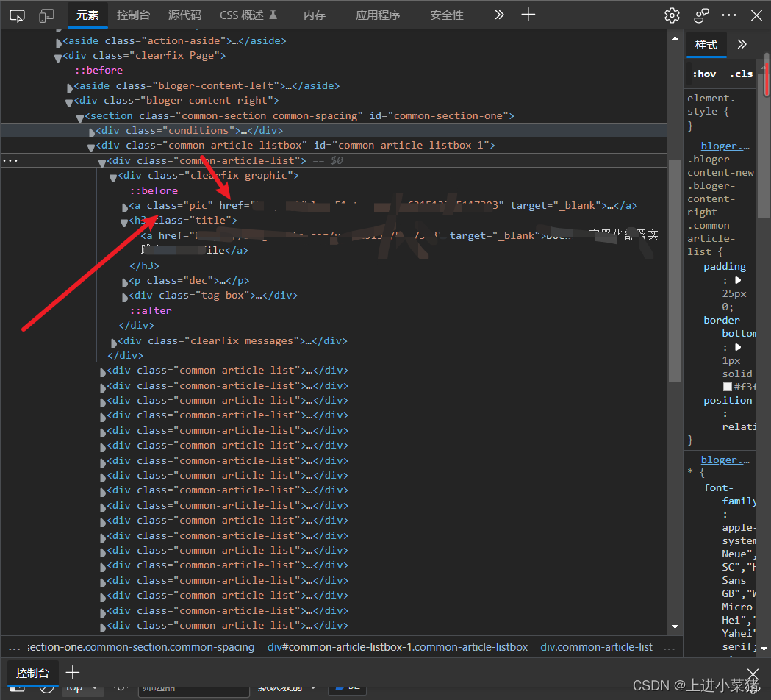This screenshot has width=771, height=700.
Task: Click the feedback icon beside the settings gear
Action: [x=701, y=15]
